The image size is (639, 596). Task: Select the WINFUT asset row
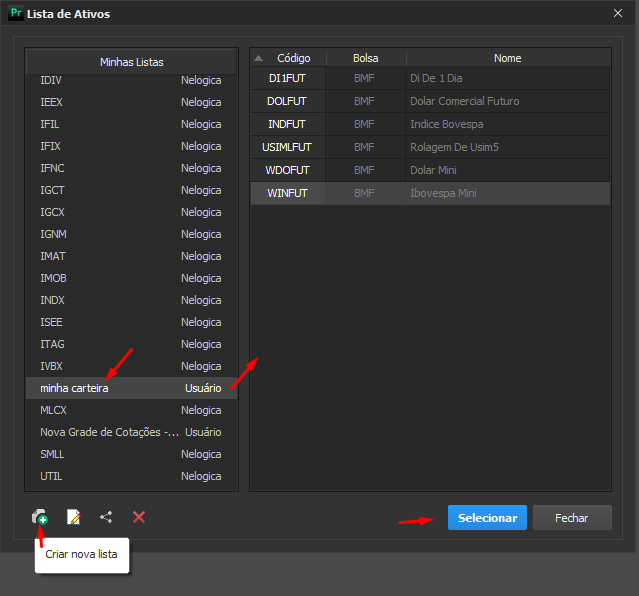click(430, 194)
